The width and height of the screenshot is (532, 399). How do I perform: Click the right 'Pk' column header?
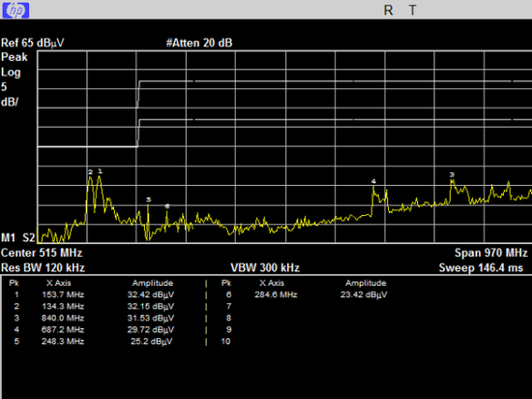pos(226,283)
